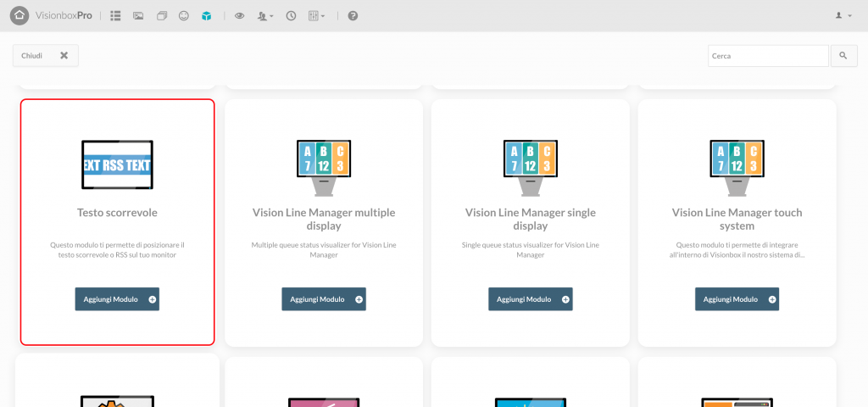Click the Testo scorrevole title

point(117,213)
